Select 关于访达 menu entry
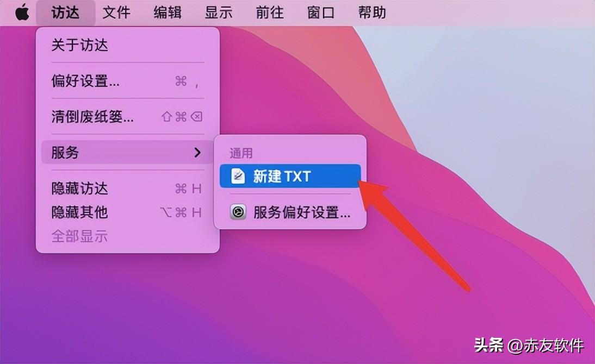The image size is (595, 364). pos(79,46)
